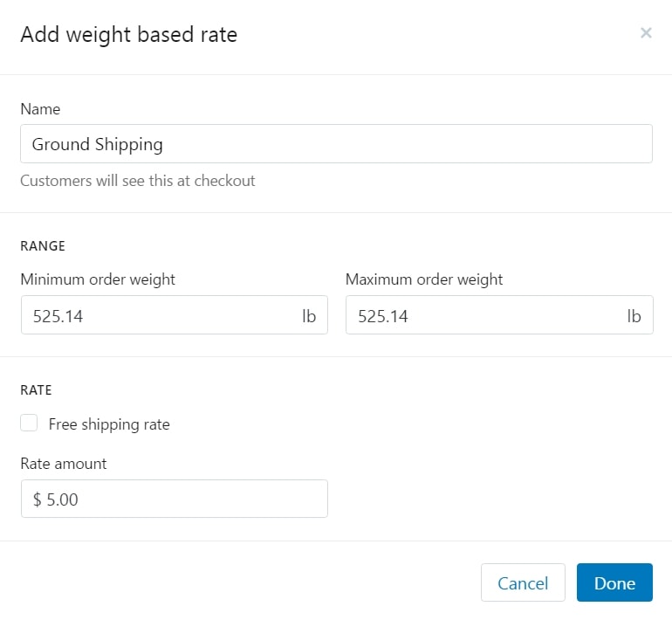
Task: Close the Add weight based rate dialog
Action: click(x=646, y=33)
